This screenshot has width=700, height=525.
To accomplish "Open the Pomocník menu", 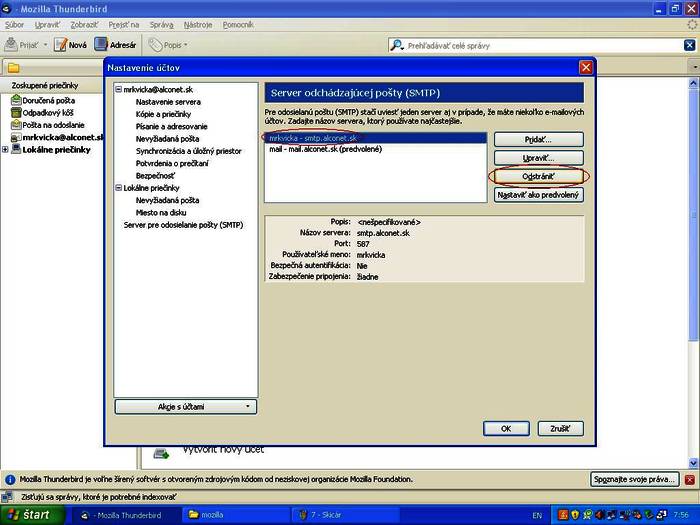I will coord(238,25).
